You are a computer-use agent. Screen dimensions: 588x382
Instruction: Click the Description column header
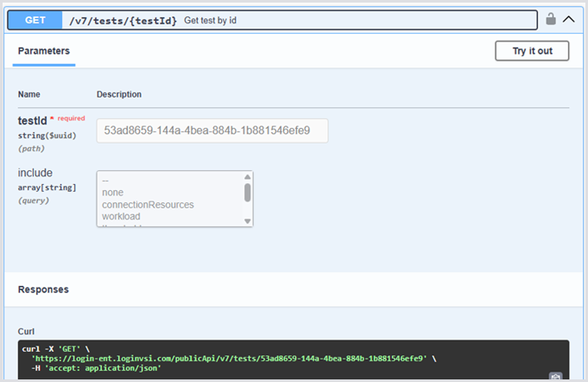pos(119,94)
